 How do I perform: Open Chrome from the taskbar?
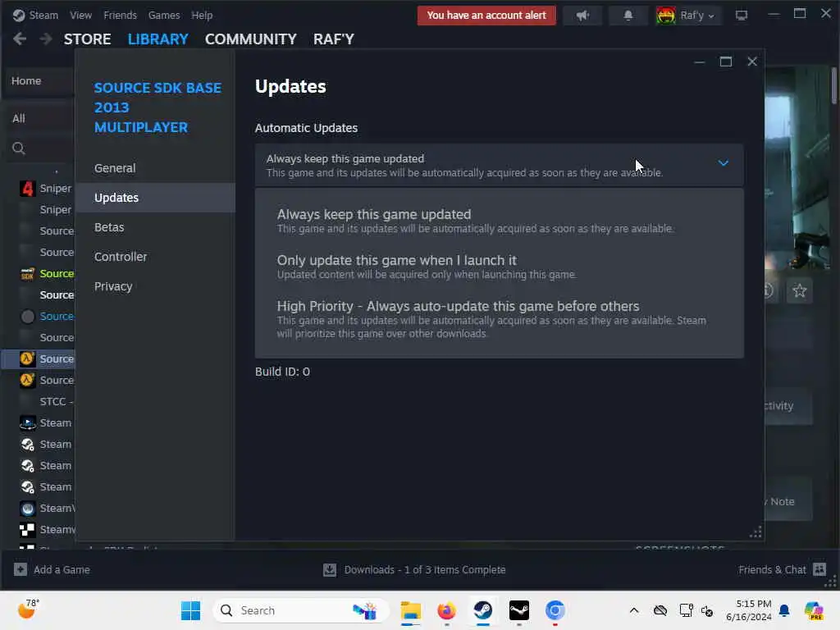555,610
